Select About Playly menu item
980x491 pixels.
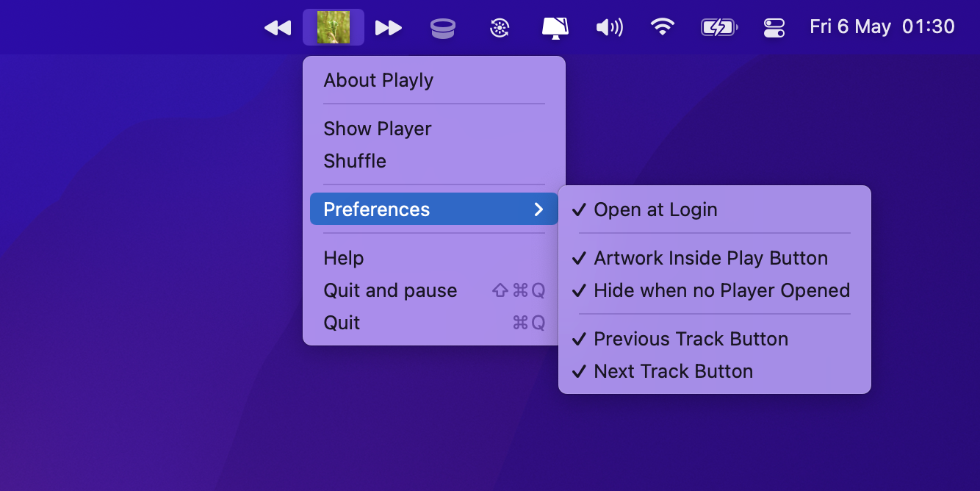click(434, 80)
